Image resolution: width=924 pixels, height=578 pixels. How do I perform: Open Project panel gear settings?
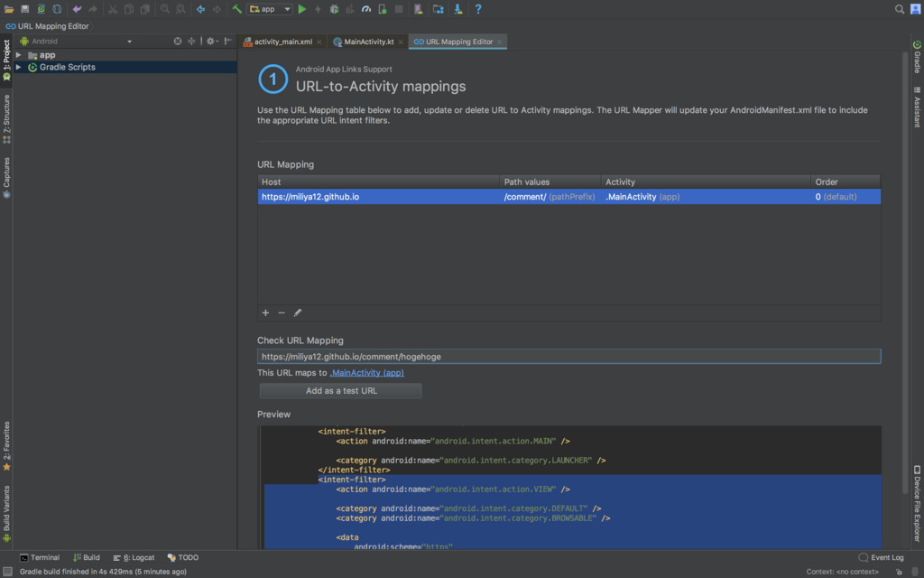(211, 42)
